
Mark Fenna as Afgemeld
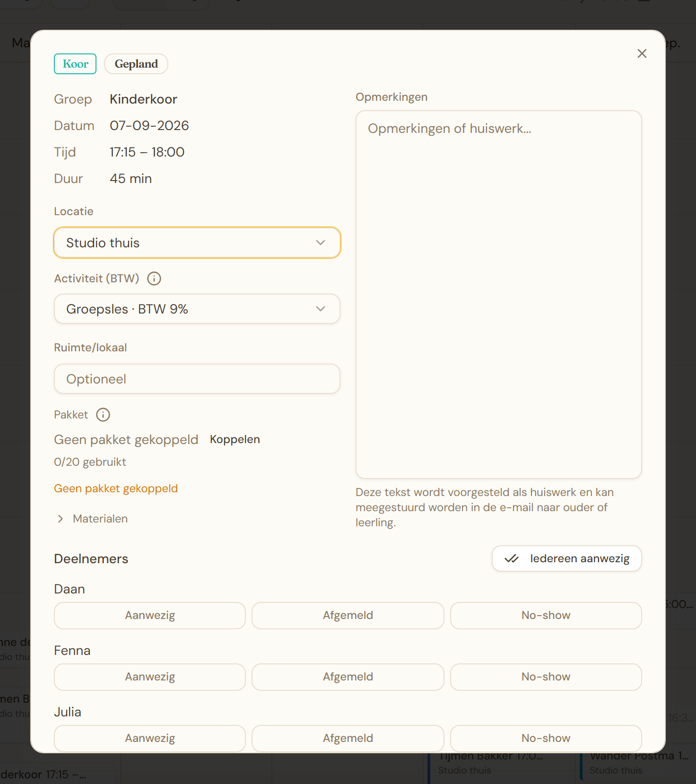[348, 677]
